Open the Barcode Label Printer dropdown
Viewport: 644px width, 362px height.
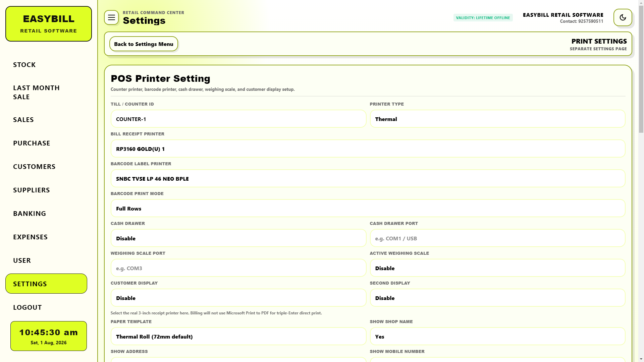[368, 179]
